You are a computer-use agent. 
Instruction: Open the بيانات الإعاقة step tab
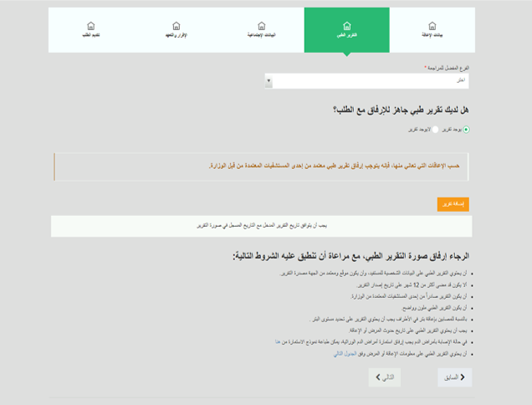[432, 30]
